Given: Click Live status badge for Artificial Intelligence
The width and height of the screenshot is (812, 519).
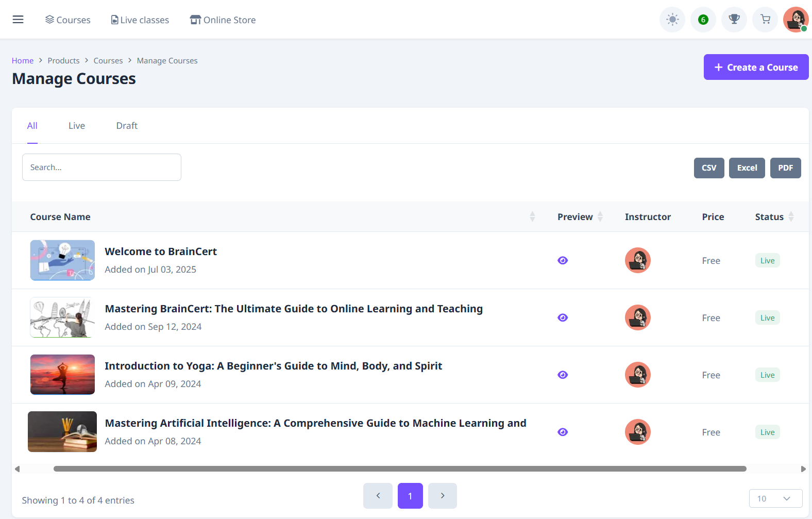Looking at the screenshot, I should pos(768,432).
